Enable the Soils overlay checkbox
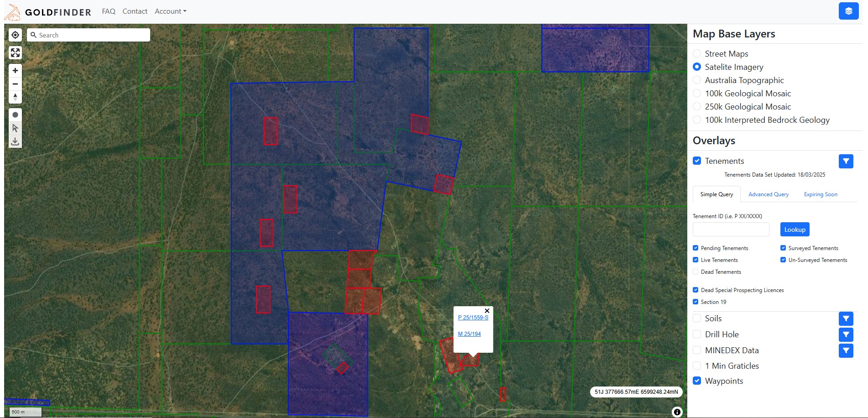Image resolution: width=868 pixels, height=418 pixels. click(697, 318)
